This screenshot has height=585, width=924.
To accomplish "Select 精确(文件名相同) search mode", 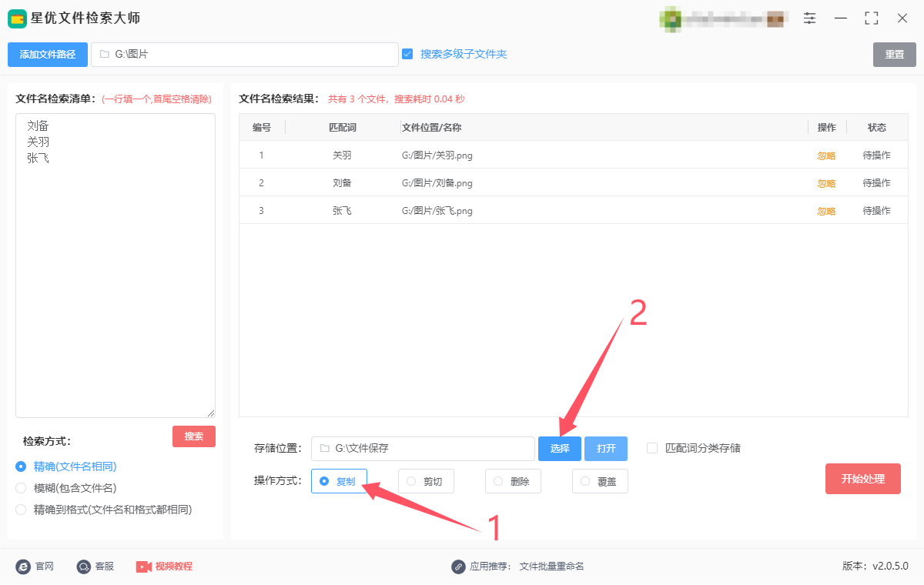I will pos(21,466).
